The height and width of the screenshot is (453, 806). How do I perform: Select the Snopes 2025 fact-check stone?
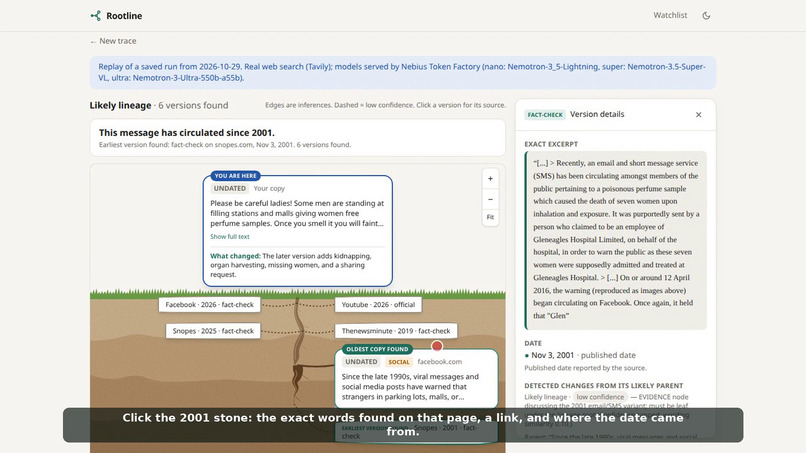tap(213, 331)
